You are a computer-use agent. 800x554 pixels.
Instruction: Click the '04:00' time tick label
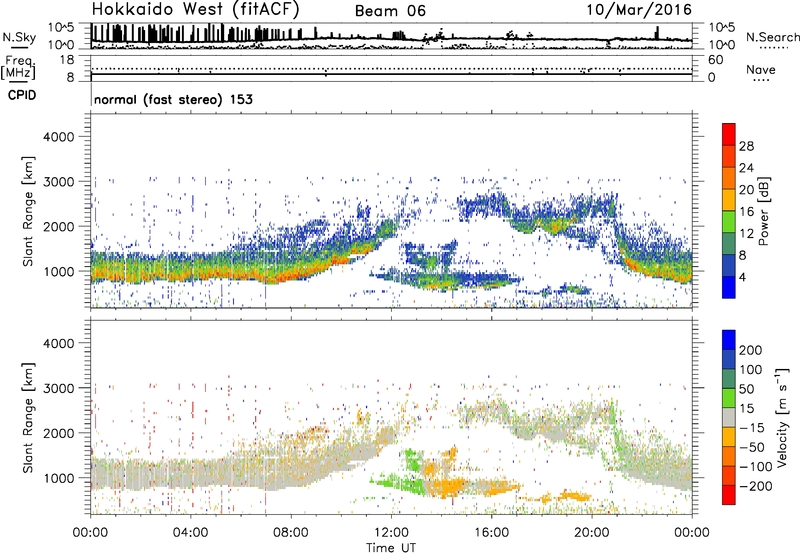(190, 533)
